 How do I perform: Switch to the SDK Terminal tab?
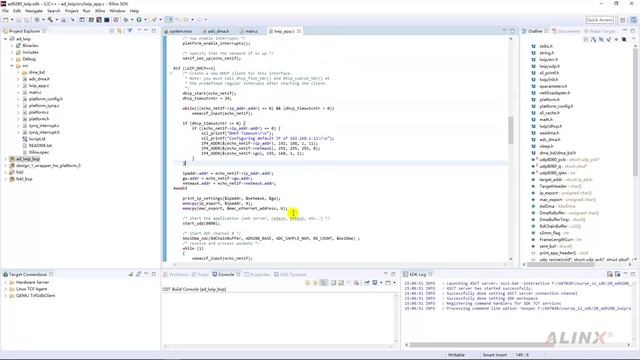click(293, 274)
